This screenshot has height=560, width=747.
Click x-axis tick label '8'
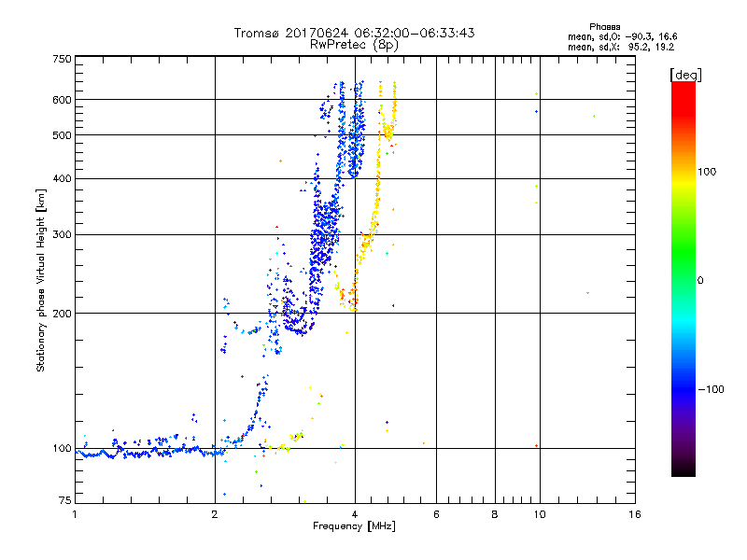[495, 514]
